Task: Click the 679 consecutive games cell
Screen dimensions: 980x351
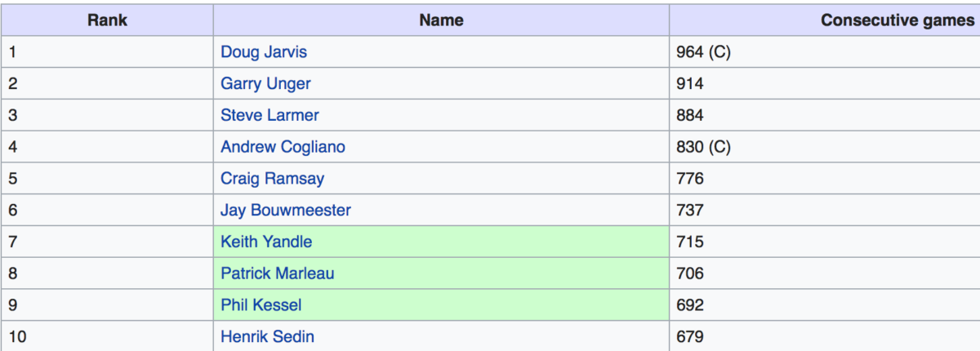Action: click(690, 336)
